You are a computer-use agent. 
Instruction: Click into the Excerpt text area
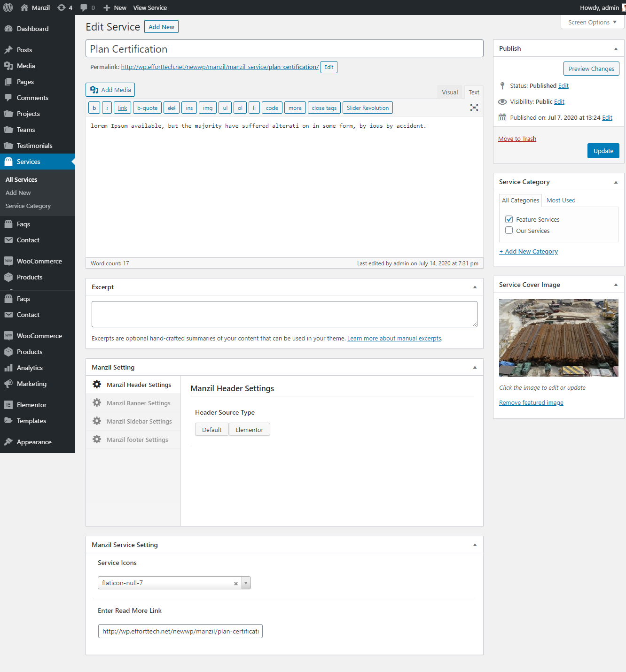coord(284,314)
